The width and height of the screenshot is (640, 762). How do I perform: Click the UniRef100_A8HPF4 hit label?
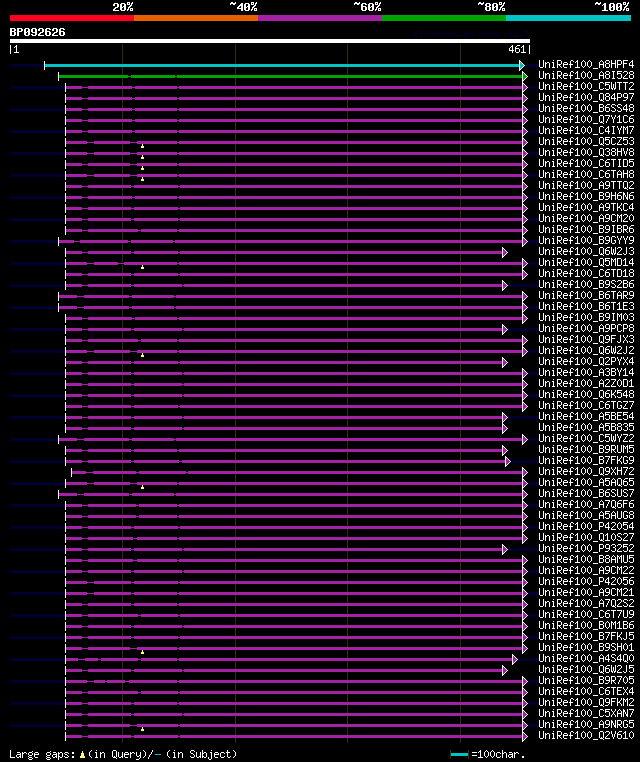(586, 64)
